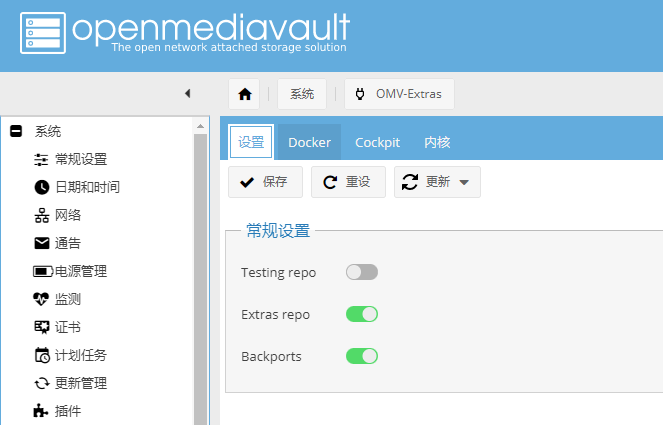Click the openmediavault server logo icon
663x425 pixels.
43,33
